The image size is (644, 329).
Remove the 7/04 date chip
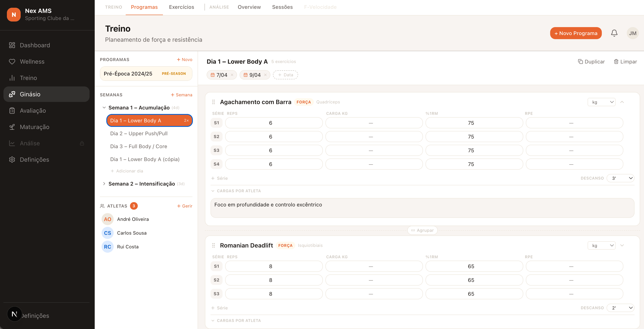[x=232, y=75]
